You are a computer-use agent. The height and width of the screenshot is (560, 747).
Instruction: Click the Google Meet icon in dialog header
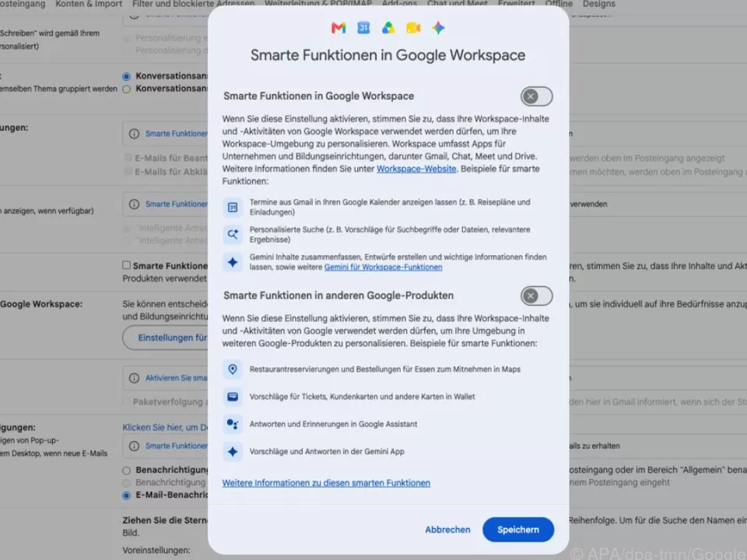[x=413, y=28]
